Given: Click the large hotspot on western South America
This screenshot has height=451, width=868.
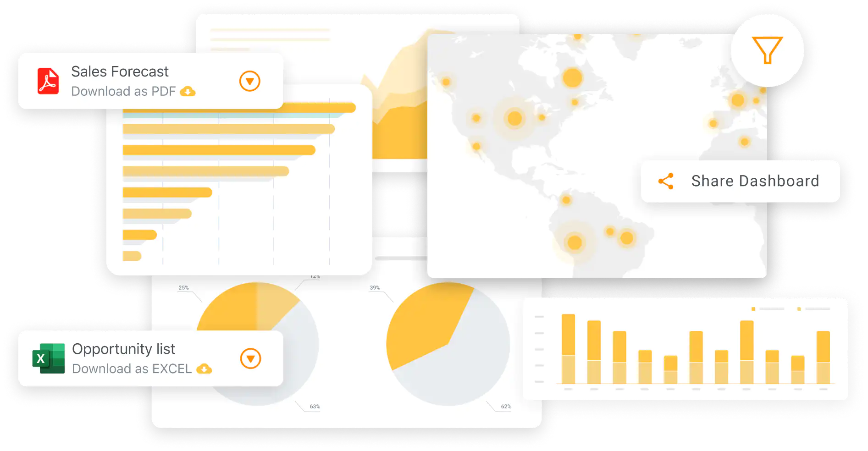Looking at the screenshot, I should tap(575, 242).
